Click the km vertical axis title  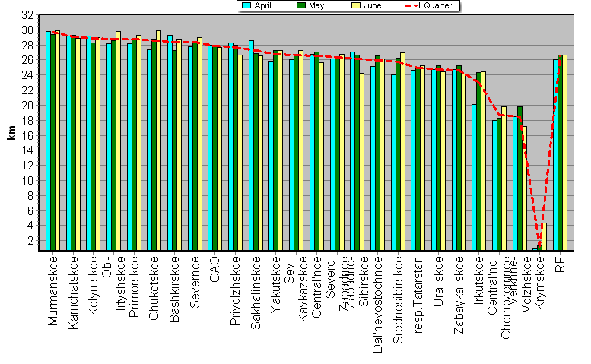coord(11,135)
